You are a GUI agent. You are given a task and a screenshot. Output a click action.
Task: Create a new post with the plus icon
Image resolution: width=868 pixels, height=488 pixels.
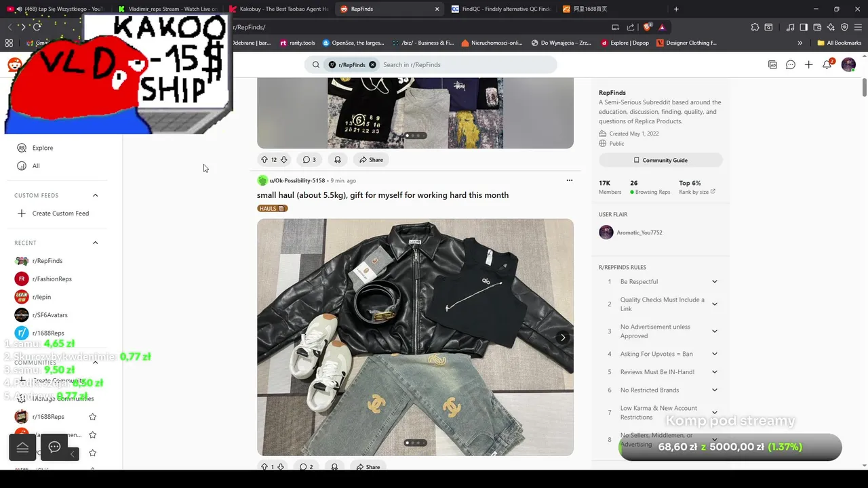[x=808, y=64]
